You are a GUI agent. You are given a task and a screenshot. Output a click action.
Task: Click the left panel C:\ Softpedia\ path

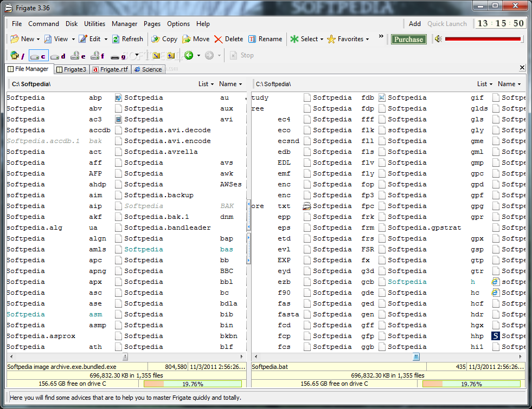[31, 84]
